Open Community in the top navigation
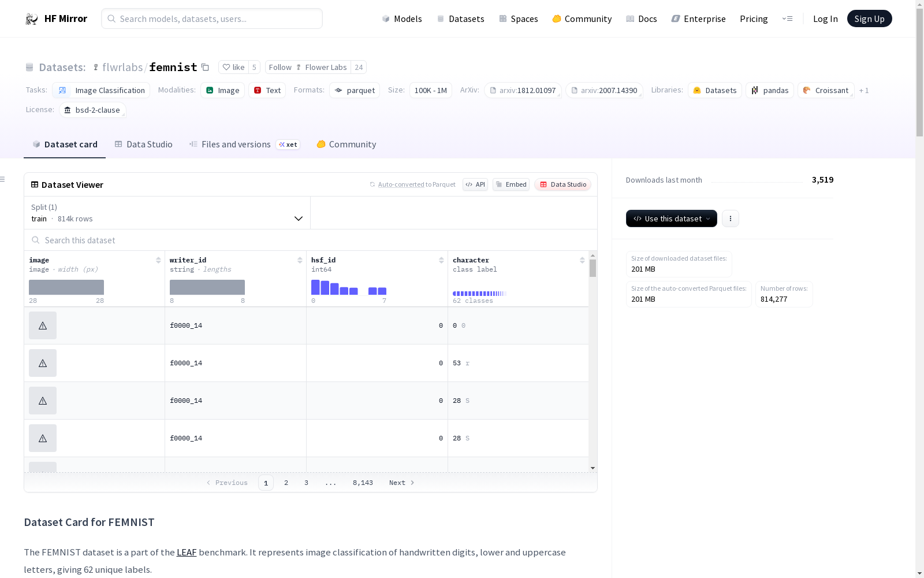The width and height of the screenshot is (924, 578). (582, 18)
